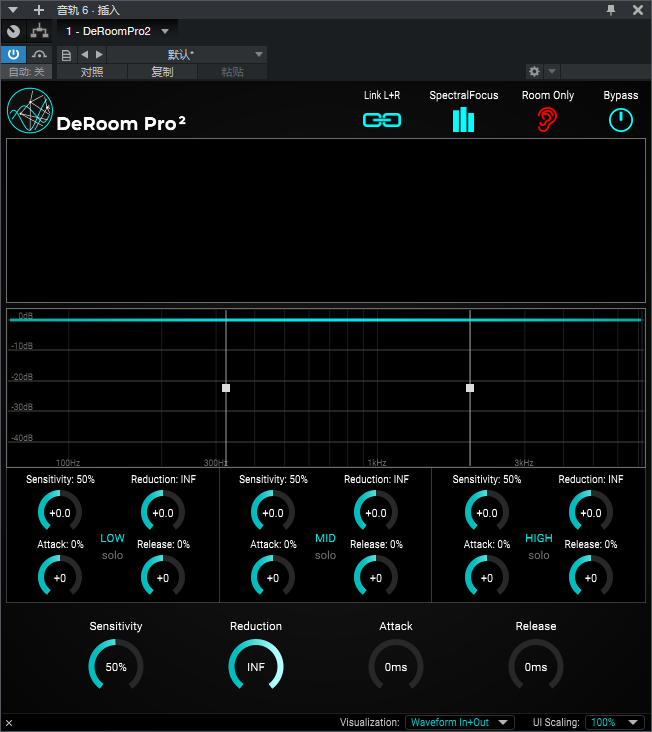Click the 复制 copy button

(x=162, y=72)
